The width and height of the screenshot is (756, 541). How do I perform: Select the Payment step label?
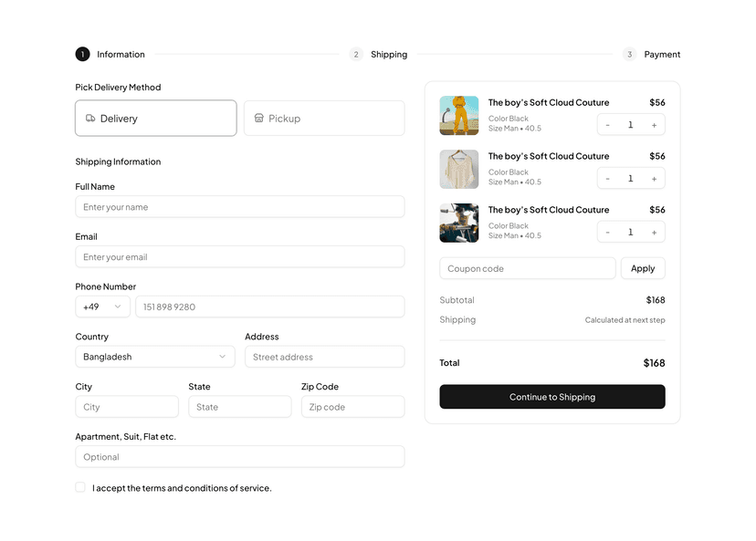[x=662, y=54]
